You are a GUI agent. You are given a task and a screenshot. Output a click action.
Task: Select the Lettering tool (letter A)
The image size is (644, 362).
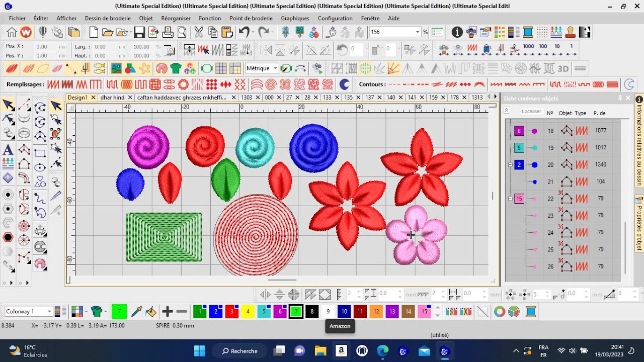click(8, 150)
